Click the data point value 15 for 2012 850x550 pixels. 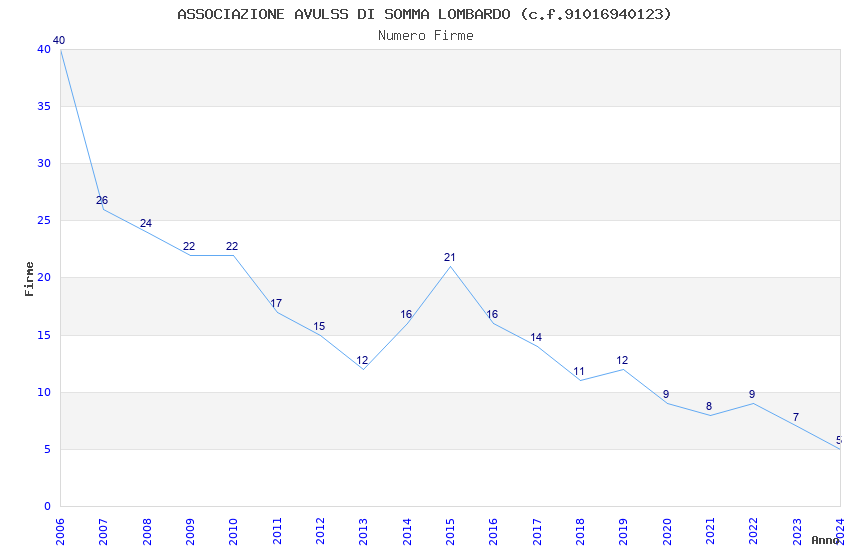[x=319, y=326]
